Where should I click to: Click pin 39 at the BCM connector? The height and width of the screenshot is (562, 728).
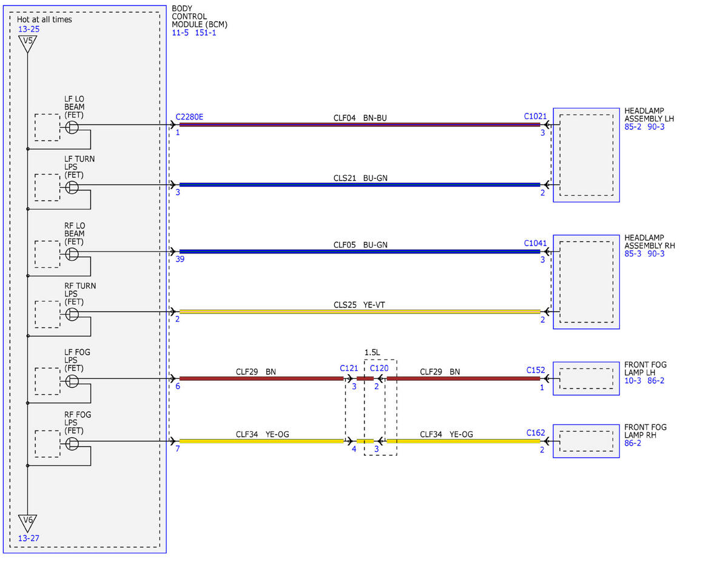click(x=180, y=259)
